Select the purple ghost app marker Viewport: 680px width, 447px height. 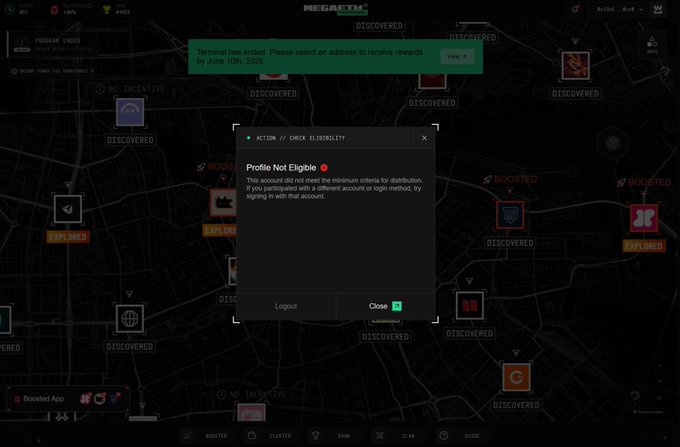coord(130,112)
